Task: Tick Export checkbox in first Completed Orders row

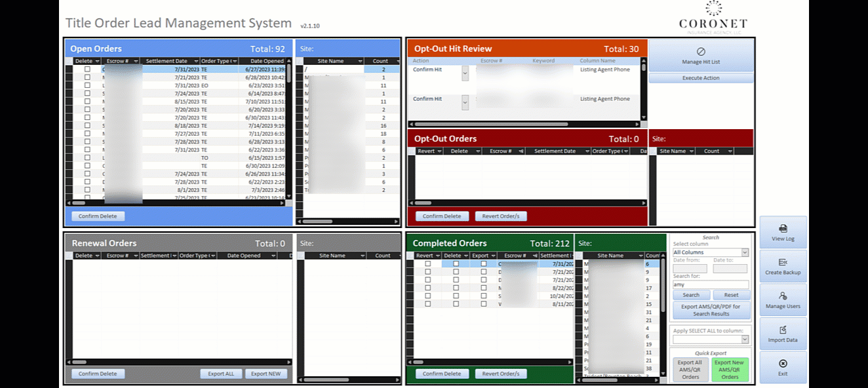Action: (484, 263)
